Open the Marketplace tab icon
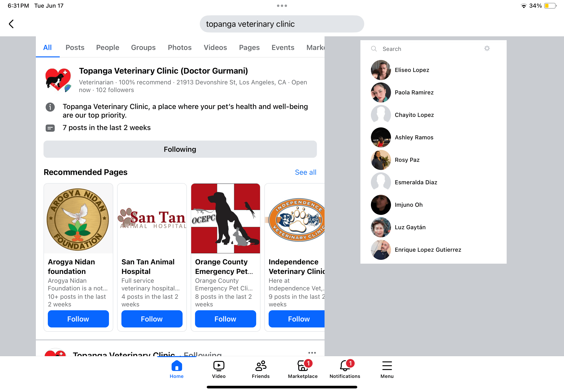The image size is (564, 392). (303, 366)
